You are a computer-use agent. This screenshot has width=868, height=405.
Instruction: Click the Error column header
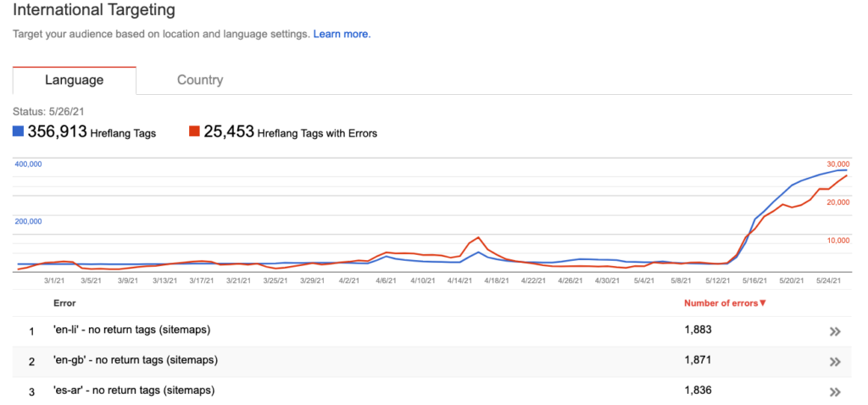[64, 303]
